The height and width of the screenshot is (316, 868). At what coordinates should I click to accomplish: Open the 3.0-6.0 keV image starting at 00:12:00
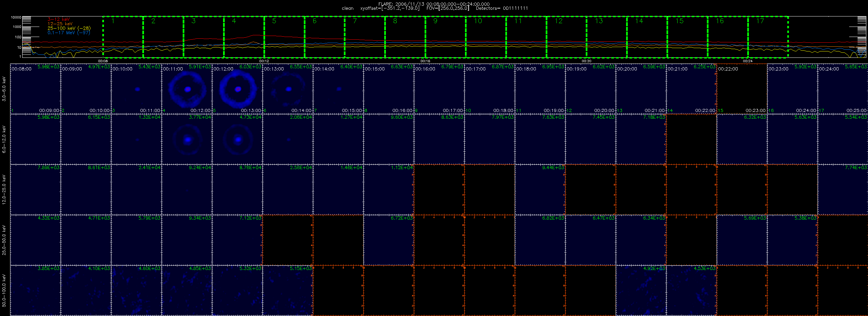238,89
